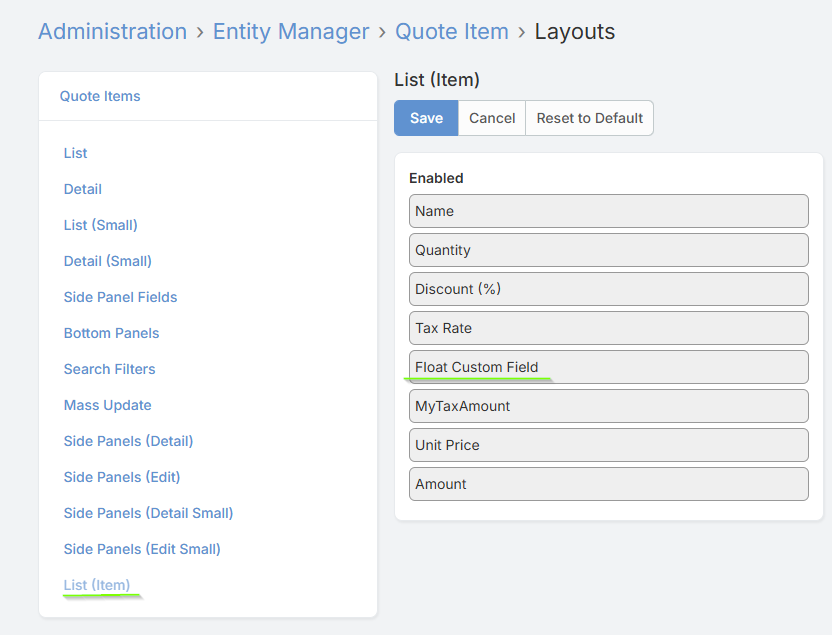Viewport: 832px width, 635px height.
Task: Select Mass Update layout
Action: pos(107,405)
